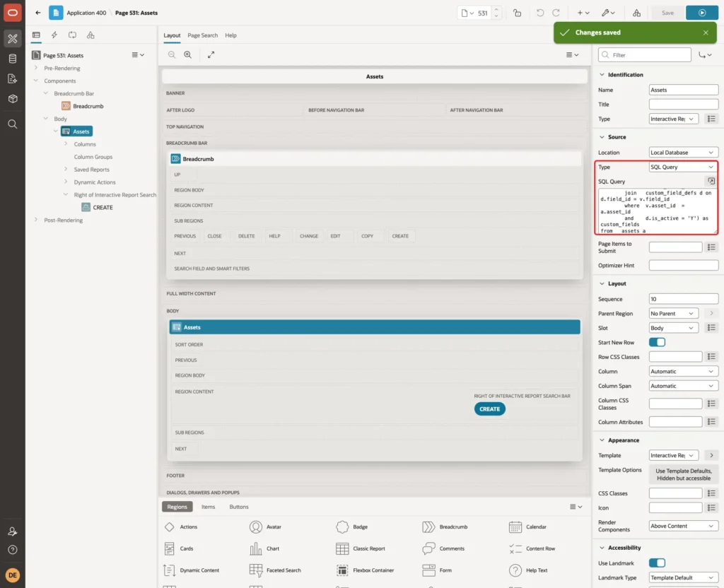Click the page lock icon in toolbar

(x=517, y=13)
